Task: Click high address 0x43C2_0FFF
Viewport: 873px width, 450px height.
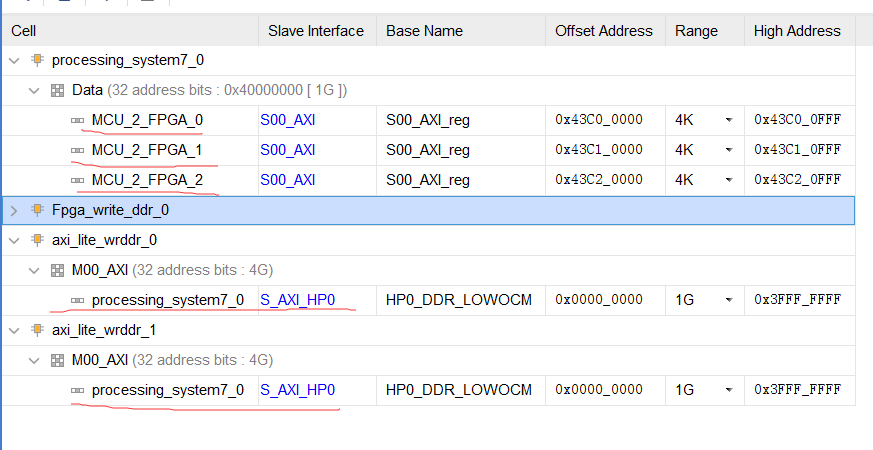Action: [797, 180]
